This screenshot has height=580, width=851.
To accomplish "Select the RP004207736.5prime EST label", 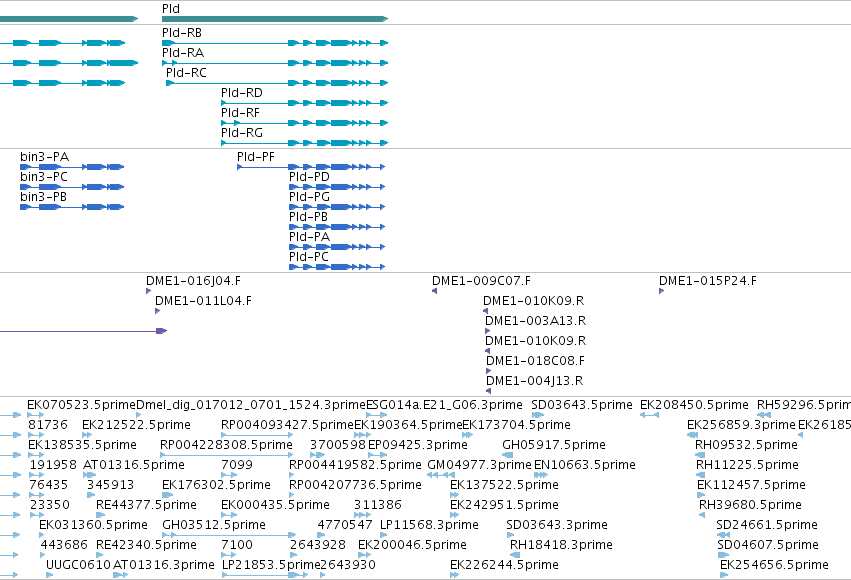I will (x=355, y=486).
